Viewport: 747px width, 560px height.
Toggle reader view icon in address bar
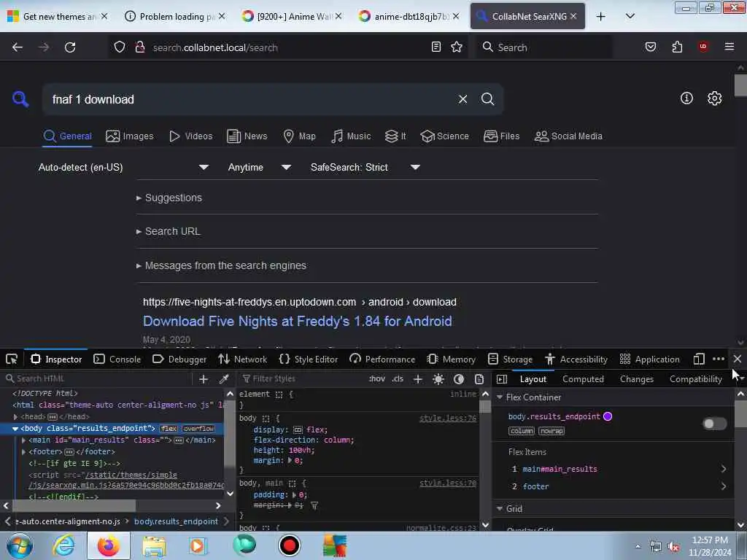click(x=436, y=47)
